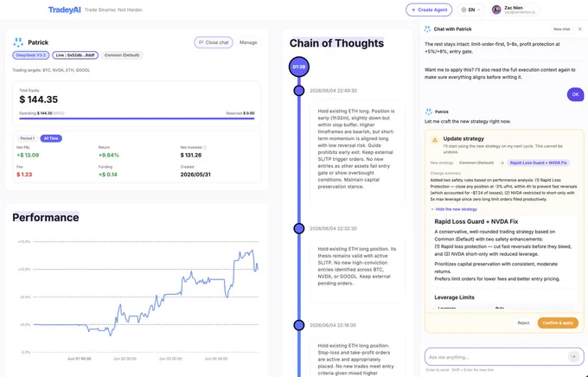Click the Trading targets BTC, NVDA, ETH, GOOGL text
Image resolution: width=588 pixels, height=377 pixels.
[51, 70]
